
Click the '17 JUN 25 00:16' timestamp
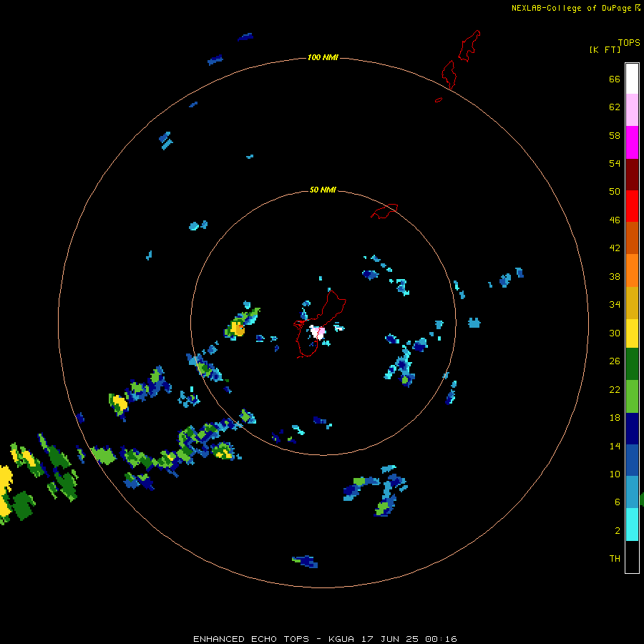pos(409,639)
